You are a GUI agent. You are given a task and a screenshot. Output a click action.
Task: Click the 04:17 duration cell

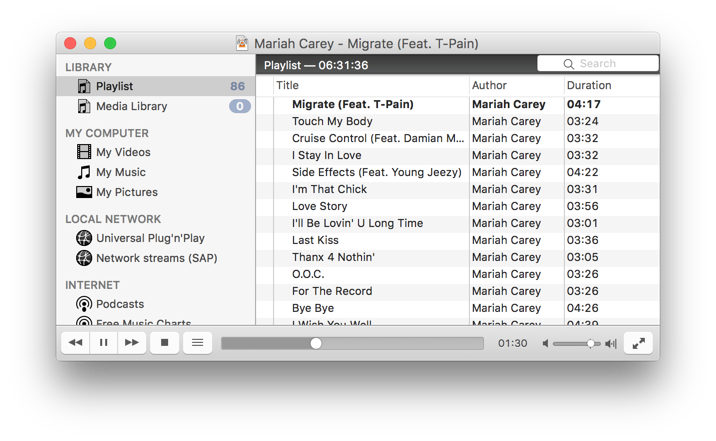point(584,104)
